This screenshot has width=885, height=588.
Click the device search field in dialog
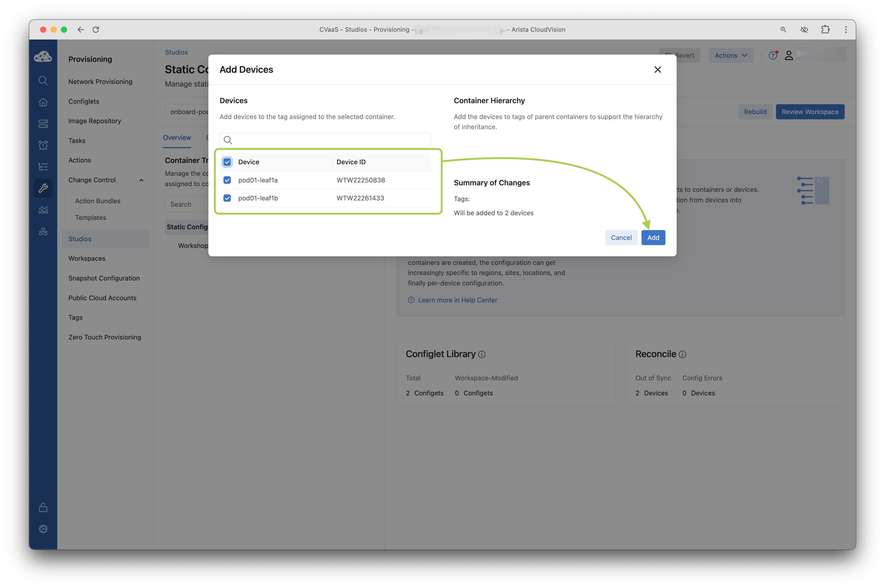click(330, 140)
